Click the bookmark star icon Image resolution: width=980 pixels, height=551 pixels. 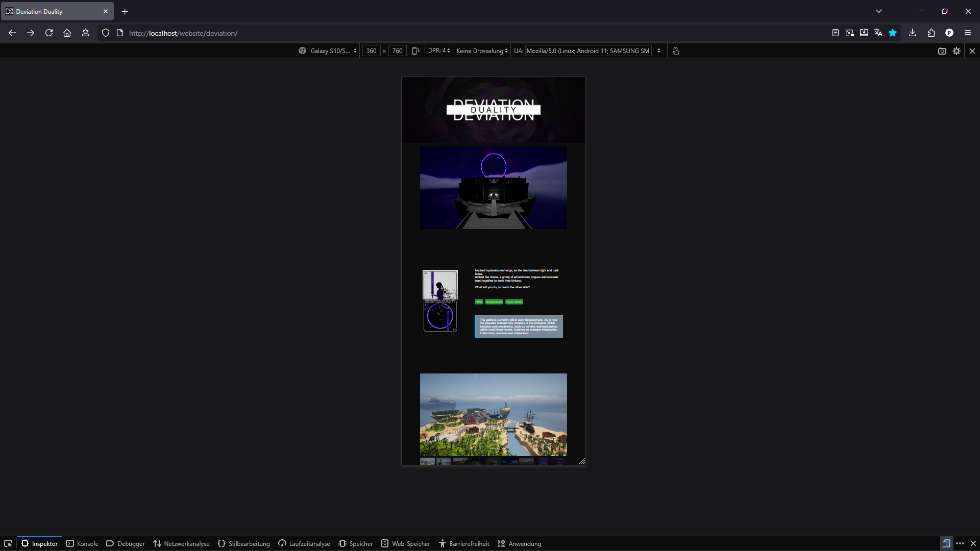[x=893, y=33]
